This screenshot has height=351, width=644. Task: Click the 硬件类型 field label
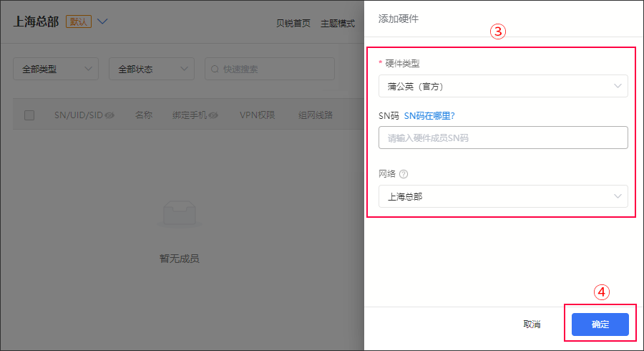(x=402, y=64)
